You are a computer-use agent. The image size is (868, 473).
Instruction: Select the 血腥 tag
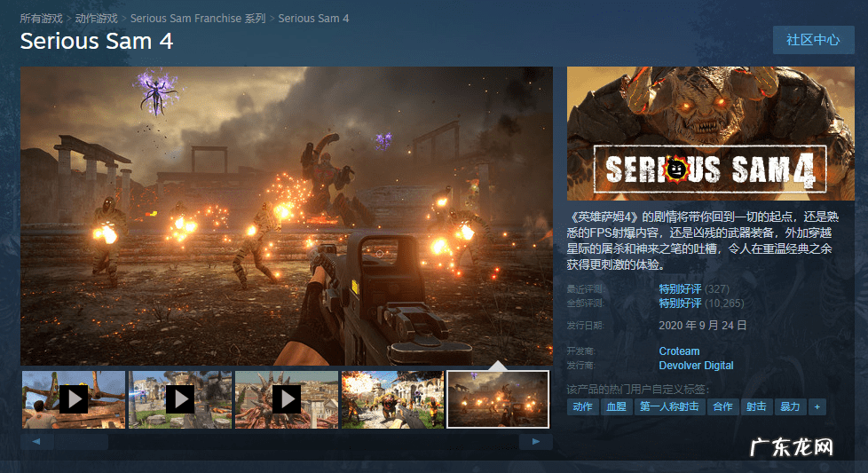(x=615, y=406)
